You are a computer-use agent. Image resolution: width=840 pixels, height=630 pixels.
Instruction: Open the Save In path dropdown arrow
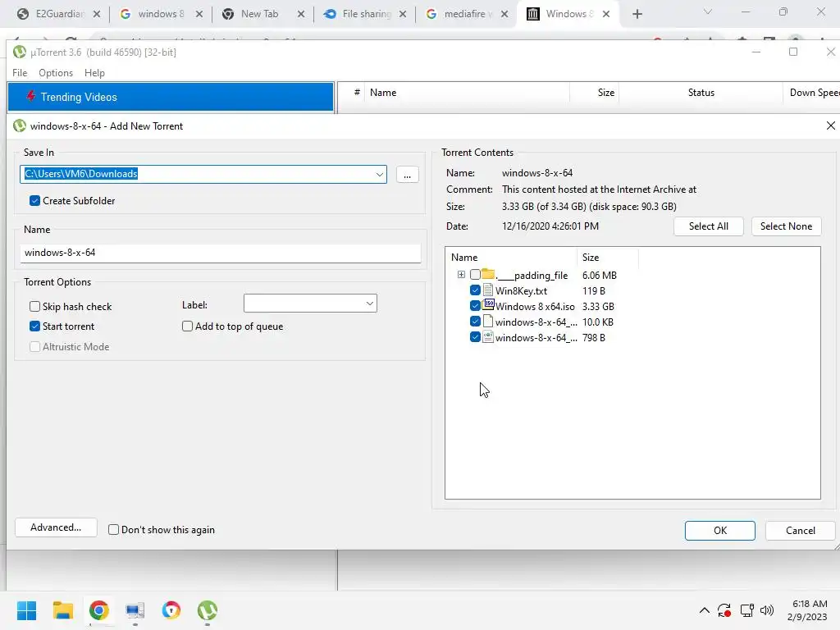pos(379,174)
